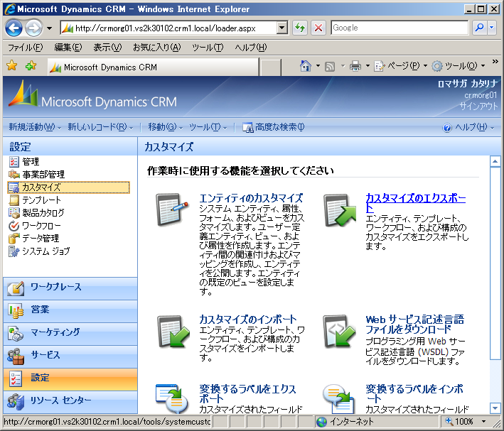Click the RSS feeds icon
The image size is (504, 431).
tap(330, 67)
